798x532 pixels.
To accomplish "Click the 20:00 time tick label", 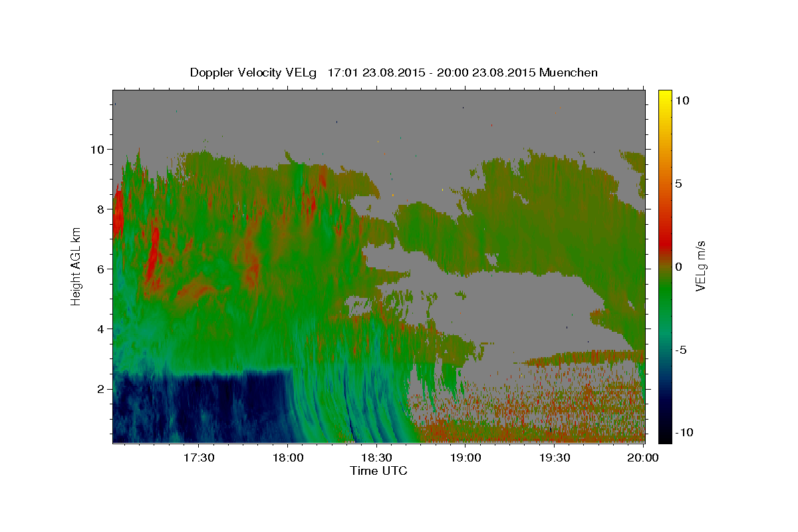I will click(643, 458).
